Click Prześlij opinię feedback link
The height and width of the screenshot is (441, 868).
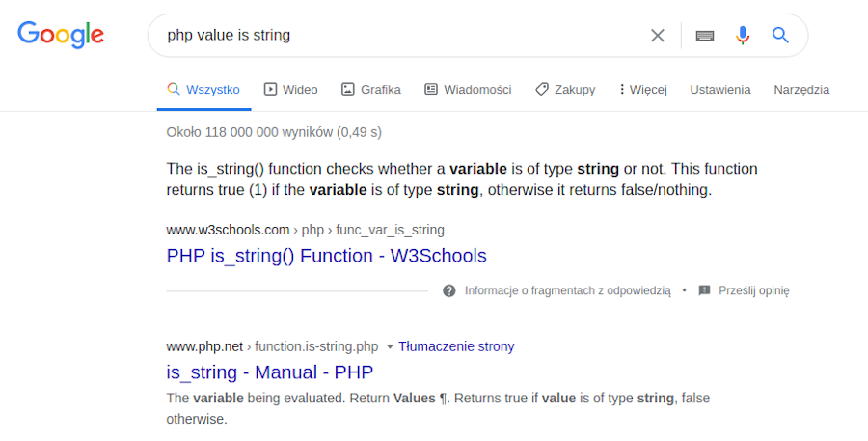point(753,290)
